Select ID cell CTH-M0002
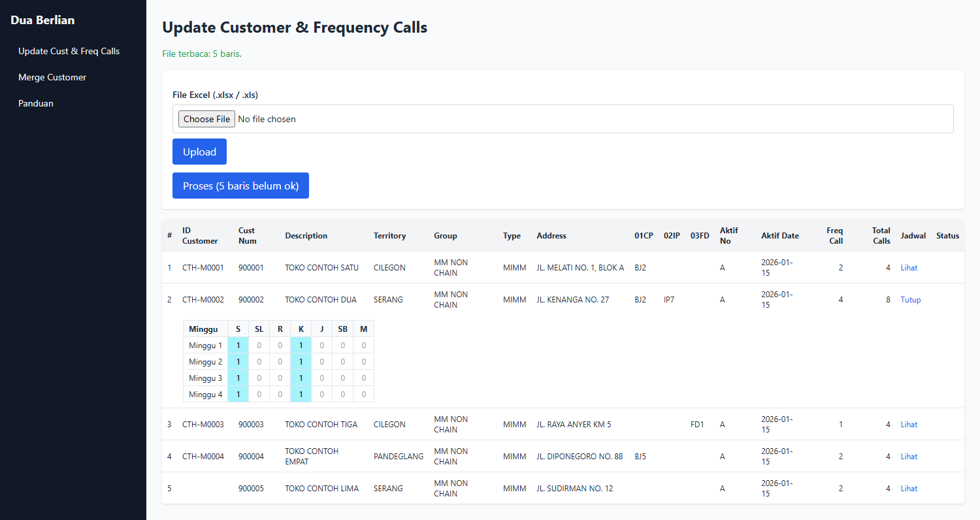980x520 pixels. 203,300
